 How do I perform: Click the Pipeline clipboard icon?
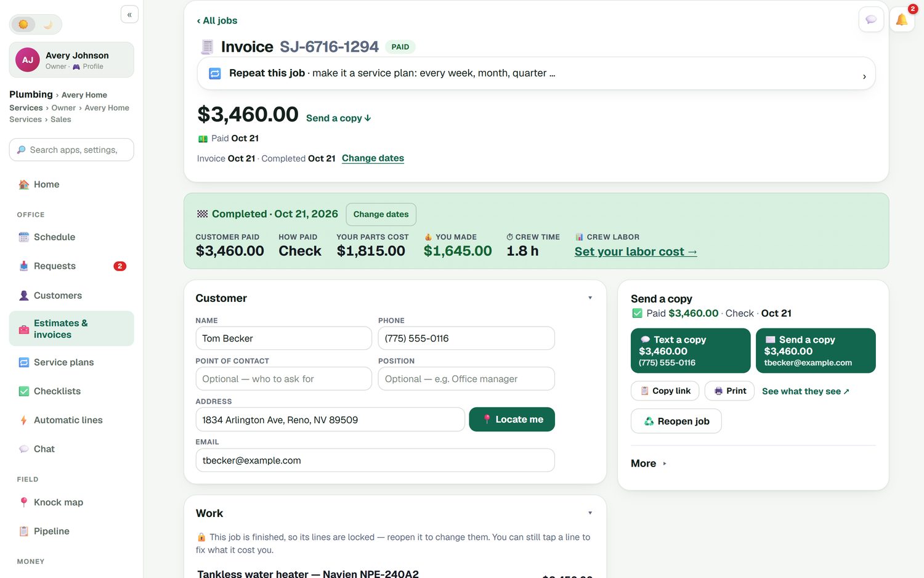pyautogui.click(x=24, y=531)
